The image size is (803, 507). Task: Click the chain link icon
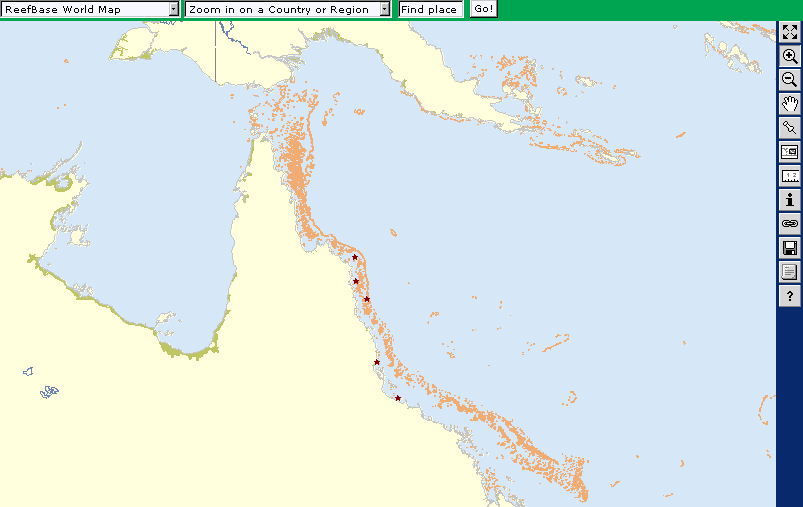789,224
